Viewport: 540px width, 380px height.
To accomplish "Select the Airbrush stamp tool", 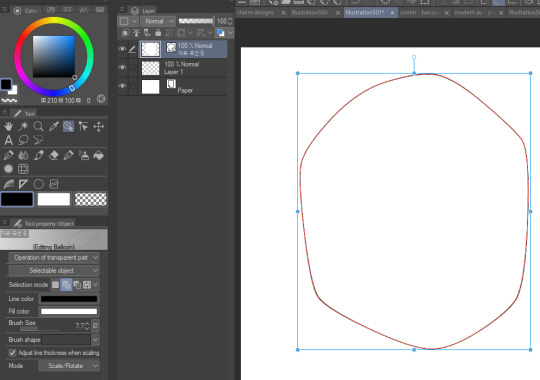I will [x=83, y=155].
